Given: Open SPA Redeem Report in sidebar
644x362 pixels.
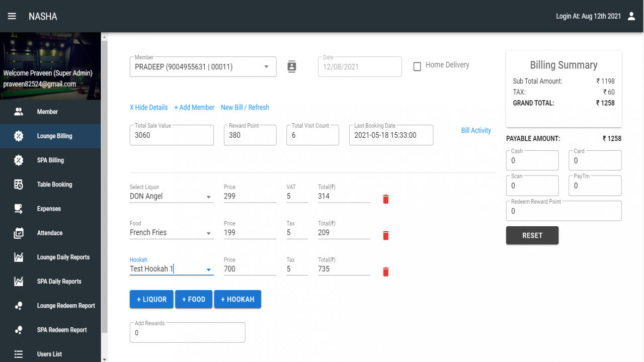Looking at the screenshot, I should coord(50,330).
